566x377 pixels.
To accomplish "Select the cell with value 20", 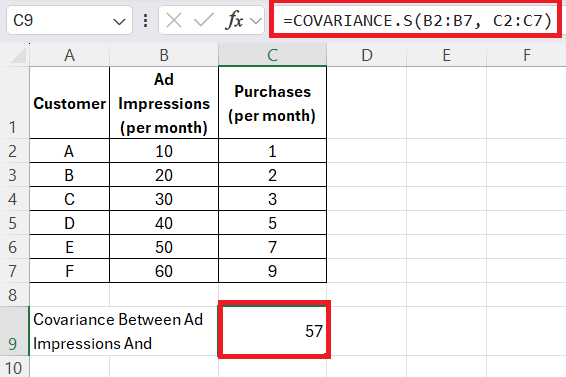I will [164, 175].
